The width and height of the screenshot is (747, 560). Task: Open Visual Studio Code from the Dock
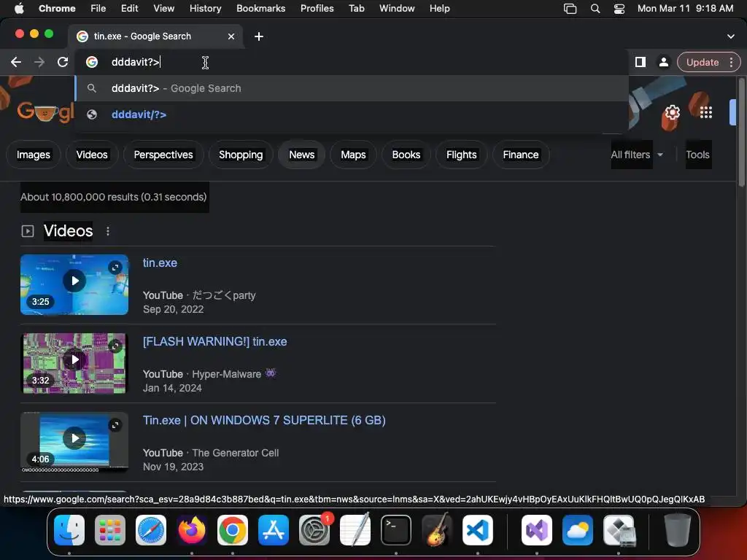[477, 530]
